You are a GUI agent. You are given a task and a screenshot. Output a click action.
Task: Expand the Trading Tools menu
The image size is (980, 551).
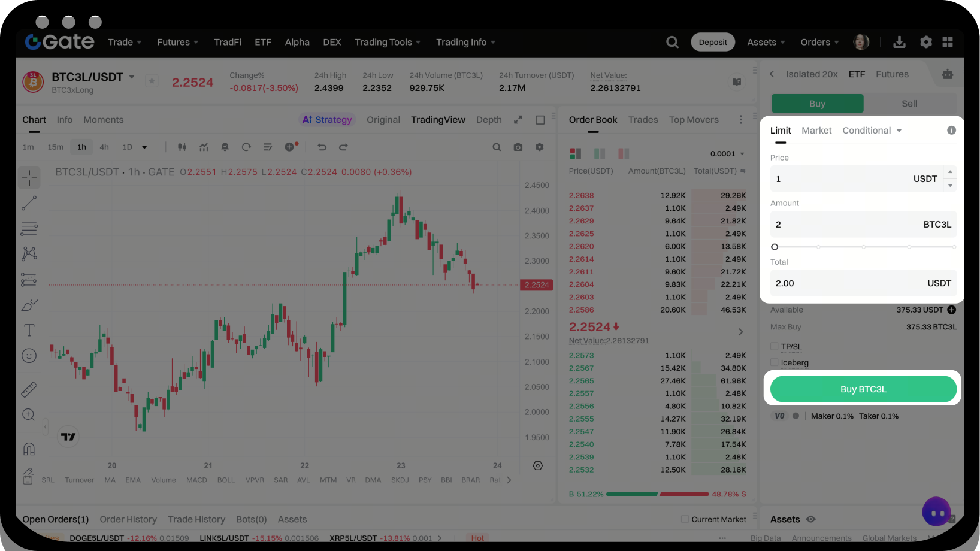tap(387, 42)
